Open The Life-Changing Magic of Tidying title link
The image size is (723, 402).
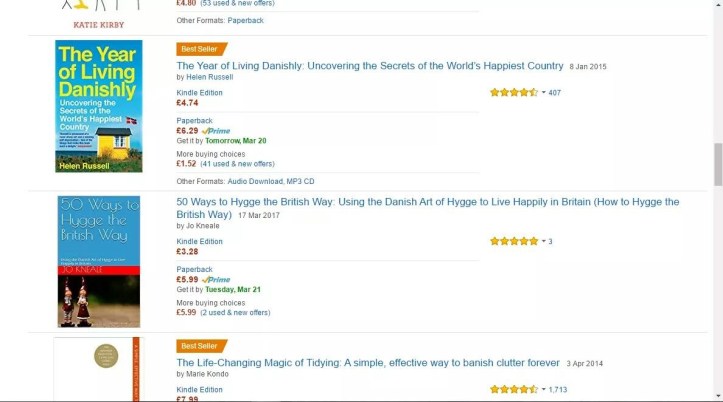369,363
